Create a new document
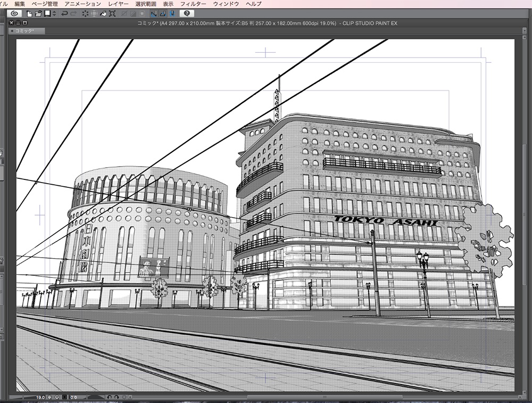 point(29,14)
